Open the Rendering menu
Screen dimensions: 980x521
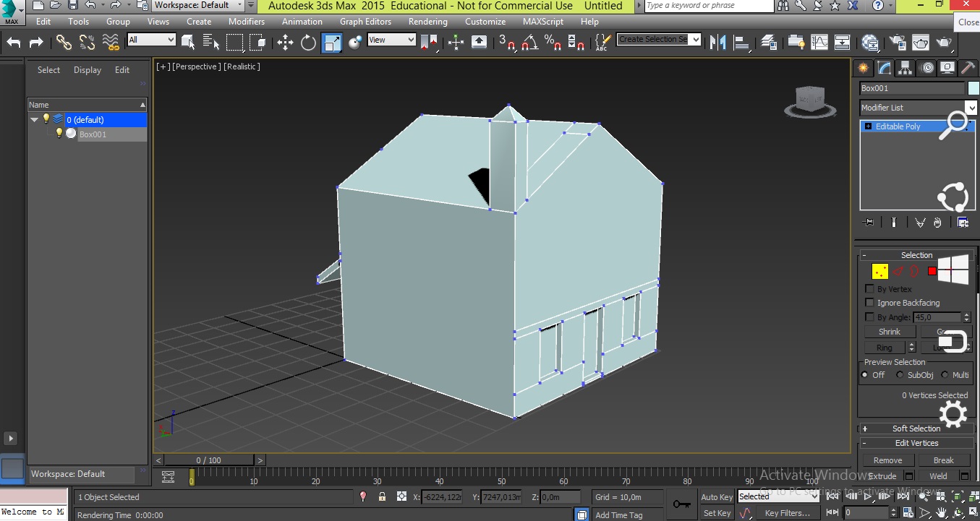pos(427,22)
